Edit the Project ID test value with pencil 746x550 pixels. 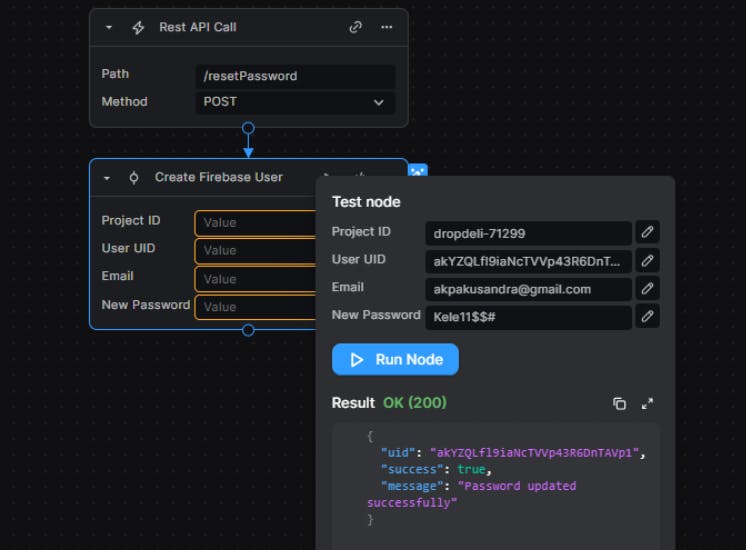point(647,232)
